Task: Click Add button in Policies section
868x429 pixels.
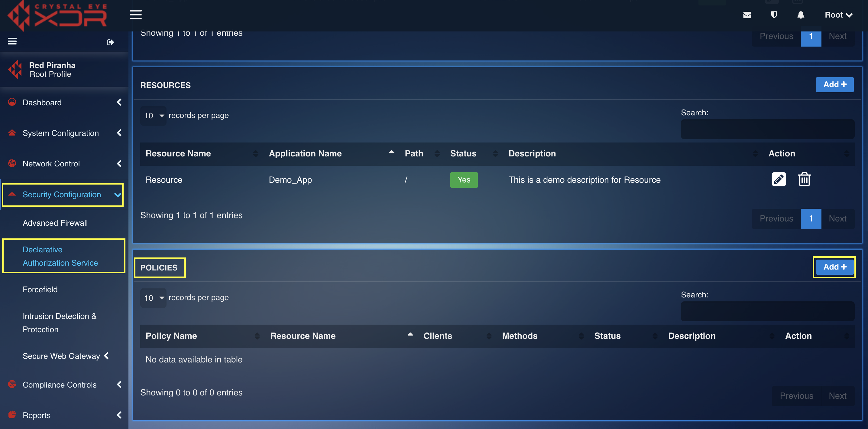Action: (835, 267)
